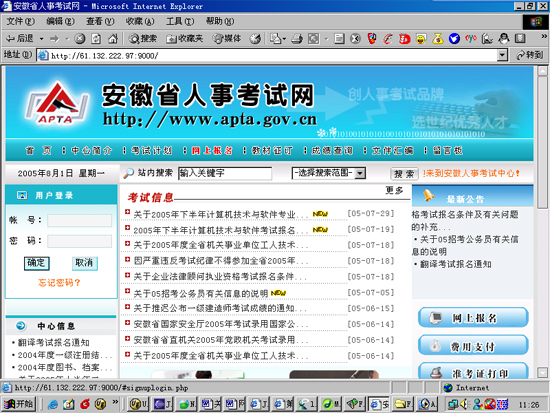Viewport: 550px width, 413px height.
Task: Expand the toolbar overflow chevron
Action: point(544,36)
